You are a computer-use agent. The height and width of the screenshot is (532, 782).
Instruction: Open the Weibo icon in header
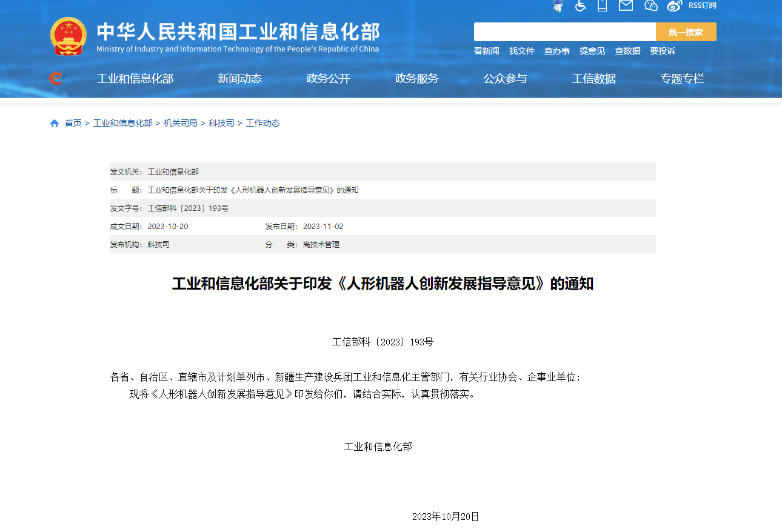coord(675,5)
